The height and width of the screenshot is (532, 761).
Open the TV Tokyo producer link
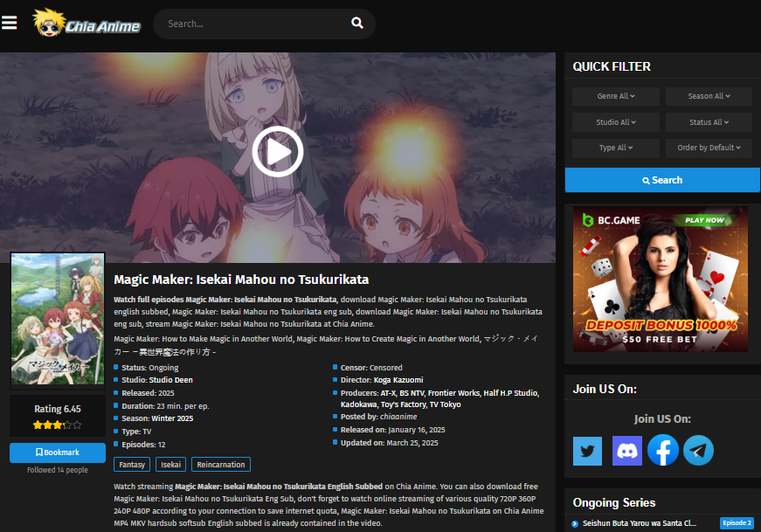coord(445,404)
